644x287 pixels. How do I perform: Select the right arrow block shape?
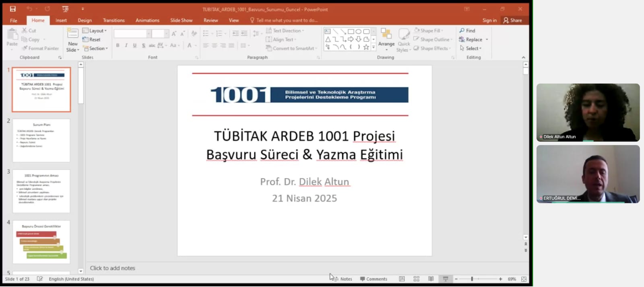tap(351, 39)
